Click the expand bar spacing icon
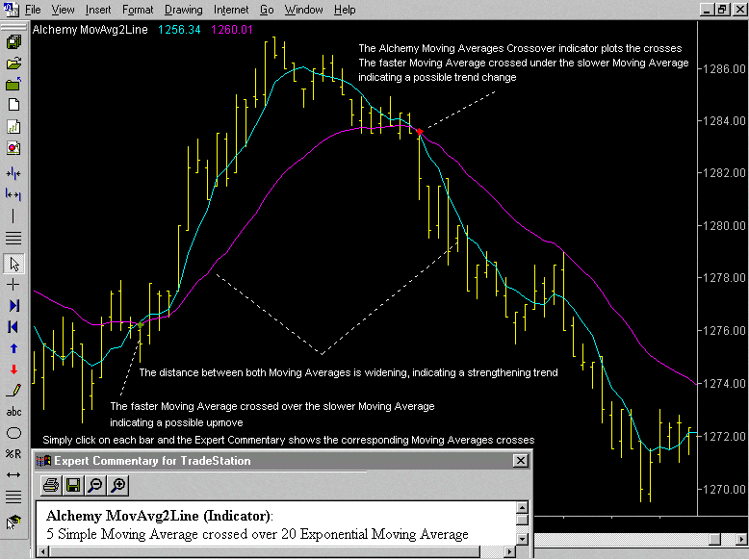This screenshot has width=749, height=560. click(x=13, y=194)
